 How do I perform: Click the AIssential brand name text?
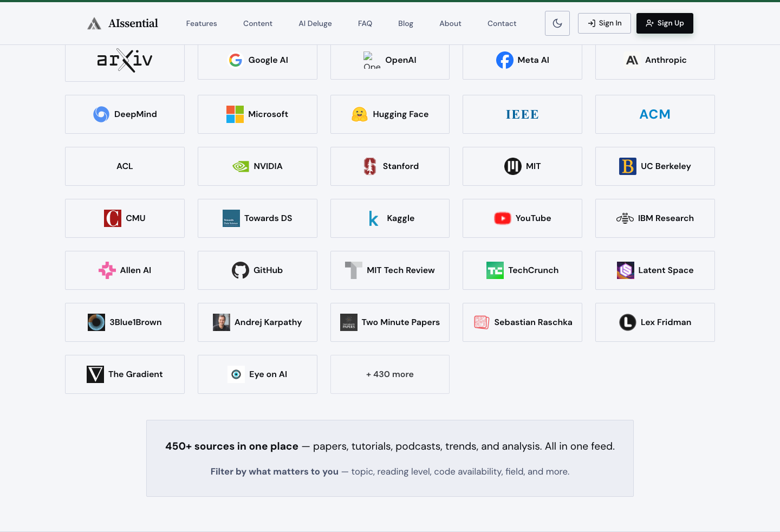(133, 23)
